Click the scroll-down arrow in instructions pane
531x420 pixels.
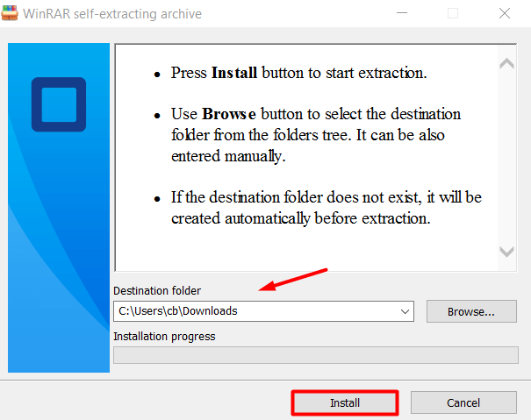pyautogui.click(x=506, y=252)
